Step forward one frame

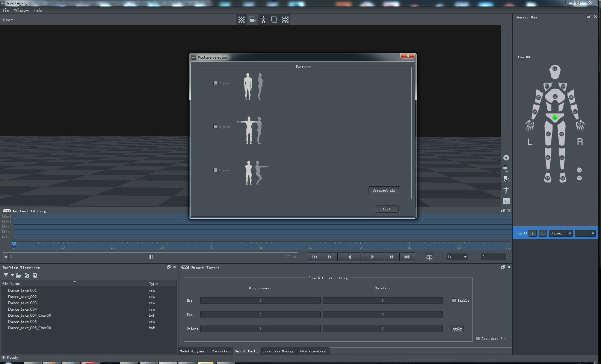[x=391, y=257]
